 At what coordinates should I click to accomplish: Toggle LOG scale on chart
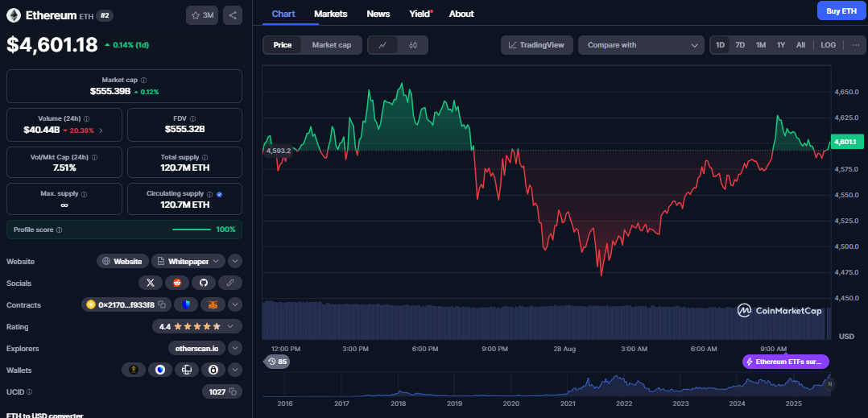(x=828, y=45)
